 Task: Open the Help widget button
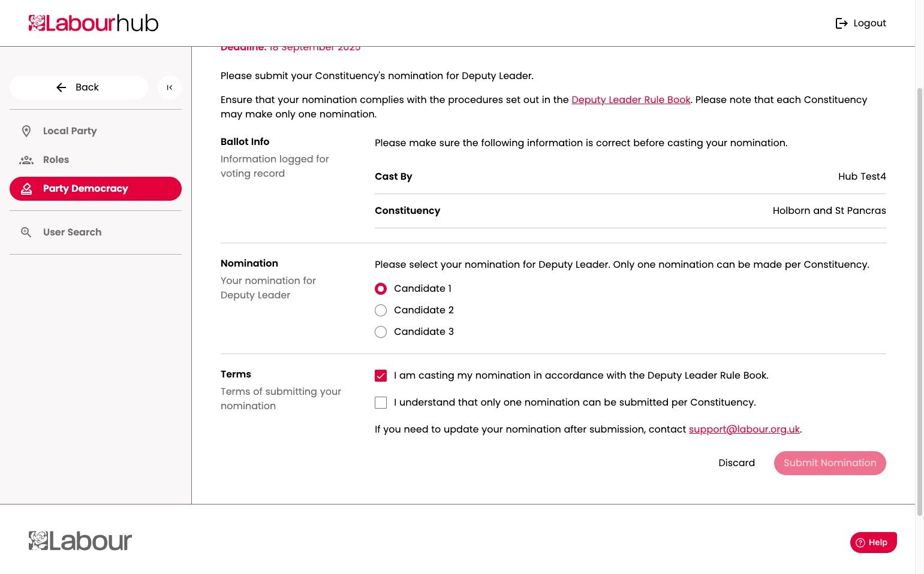[x=873, y=542]
